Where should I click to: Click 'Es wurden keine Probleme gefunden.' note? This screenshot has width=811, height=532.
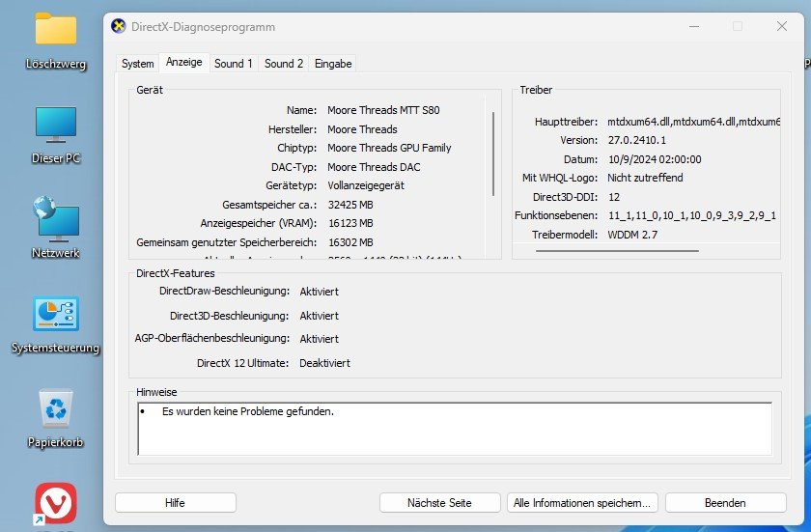[x=248, y=411]
